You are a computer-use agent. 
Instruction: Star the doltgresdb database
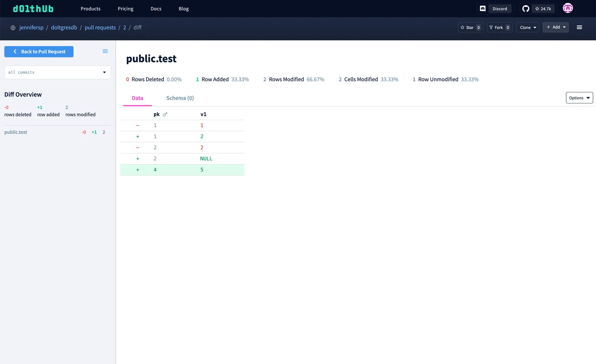click(470, 27)
